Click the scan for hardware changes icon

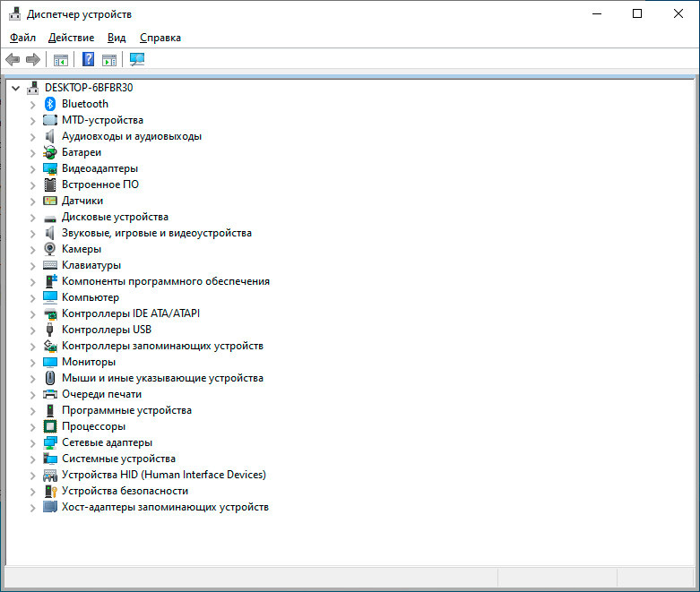[x=137, y=60]
